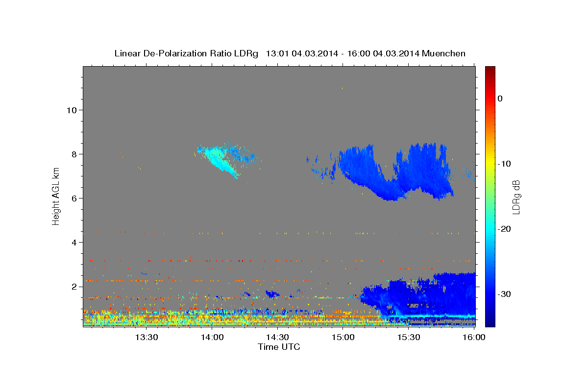Click the colorbar value -10
Screen dimensions: 588x392
click(505, 164)
